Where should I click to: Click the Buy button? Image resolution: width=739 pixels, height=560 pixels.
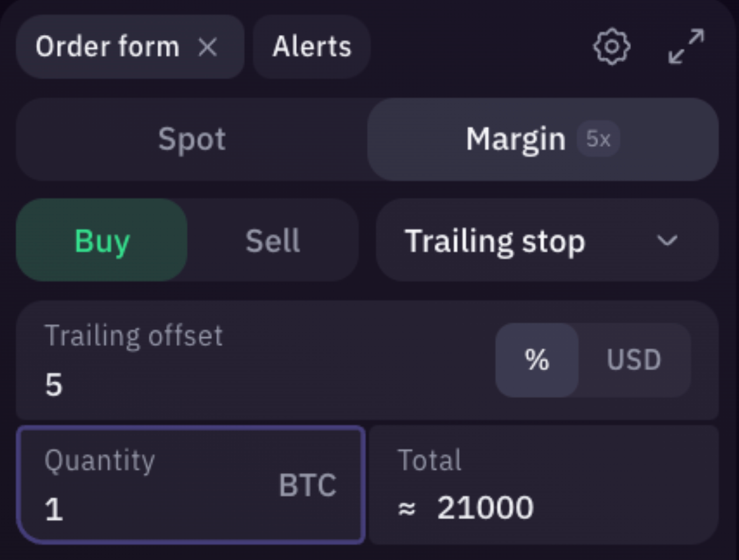(100, 240)
